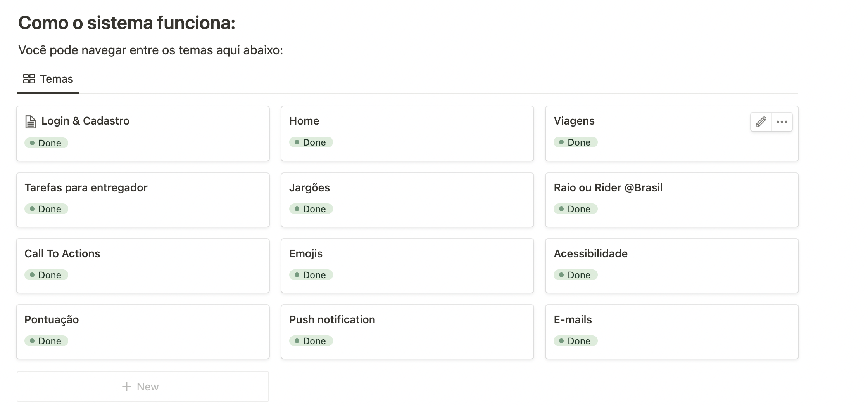Click the gallery grid icon next to Temas
Viewport: 868px width, 406px height.
[x=29, y=79]
